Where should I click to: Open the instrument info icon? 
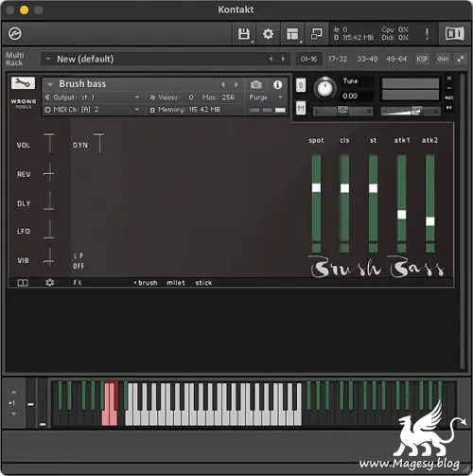[277, 84]
